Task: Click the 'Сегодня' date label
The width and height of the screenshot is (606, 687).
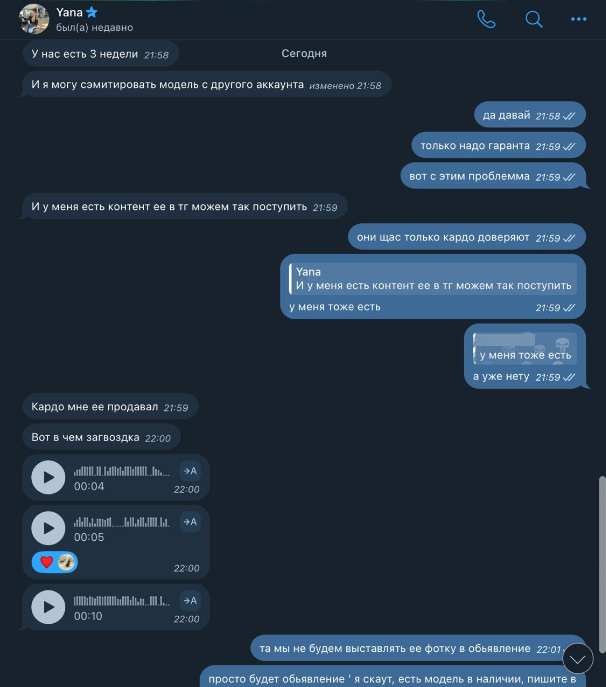Action: [x=304, y=53]
